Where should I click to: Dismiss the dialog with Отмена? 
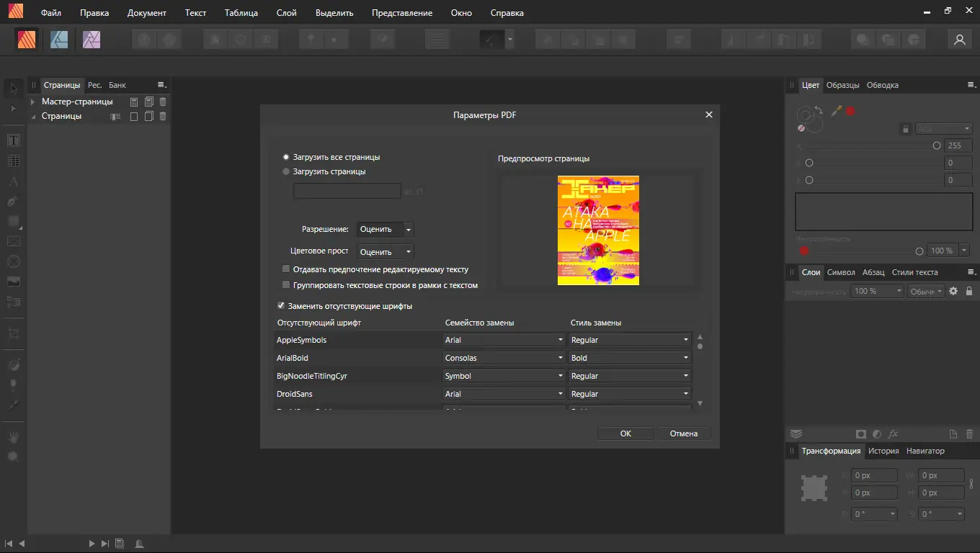(x=683, y=433)
